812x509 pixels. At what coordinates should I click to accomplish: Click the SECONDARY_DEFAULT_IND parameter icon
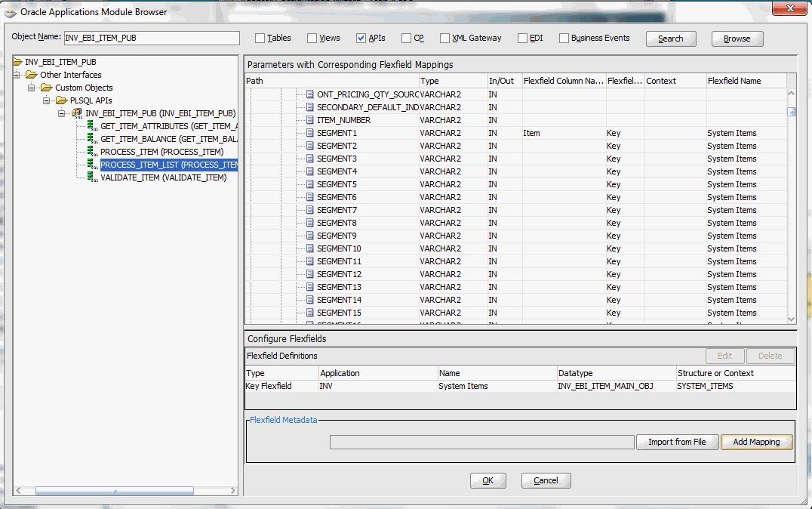[309, 107]
